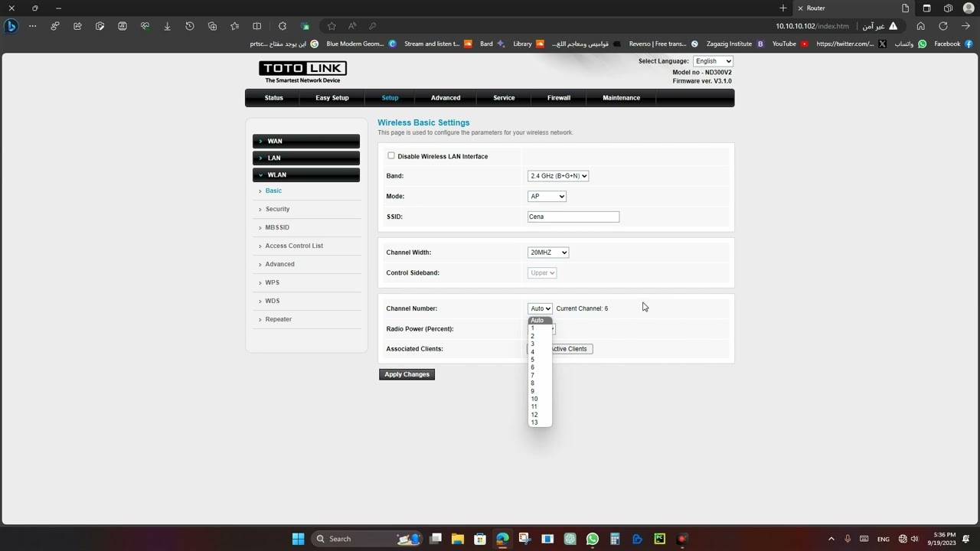This screenshot has width=980, height=551.
Task: Open browser extensions puzzle icon
Action: point(283,26)
